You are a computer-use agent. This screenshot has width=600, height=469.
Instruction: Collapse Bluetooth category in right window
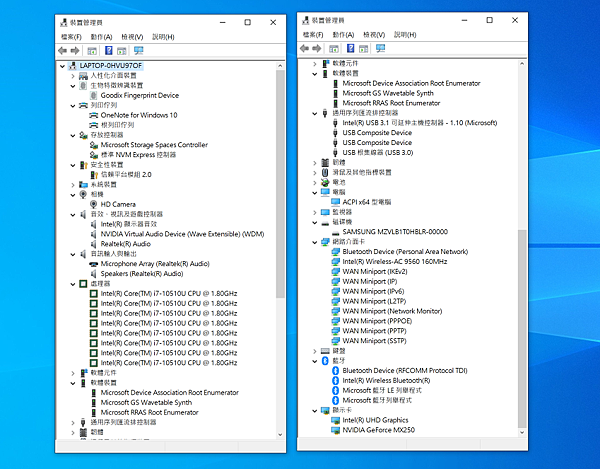[x=315, y=361]
